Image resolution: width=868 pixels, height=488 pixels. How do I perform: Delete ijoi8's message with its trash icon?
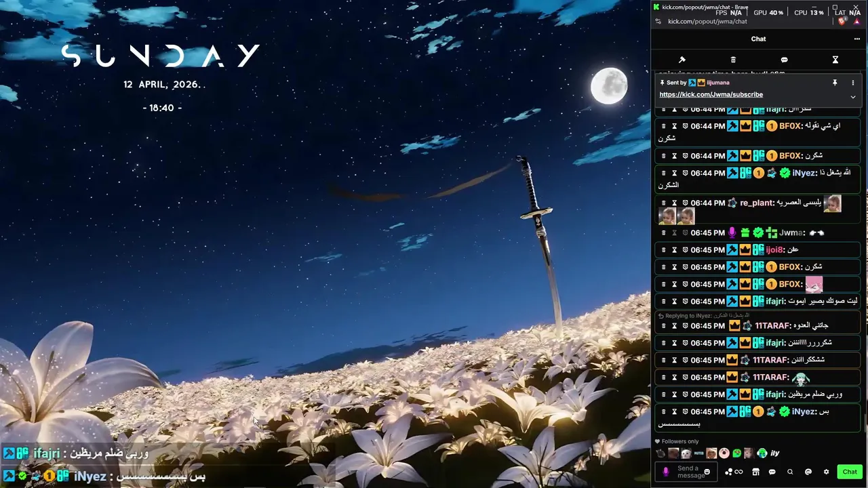point(663,249)
